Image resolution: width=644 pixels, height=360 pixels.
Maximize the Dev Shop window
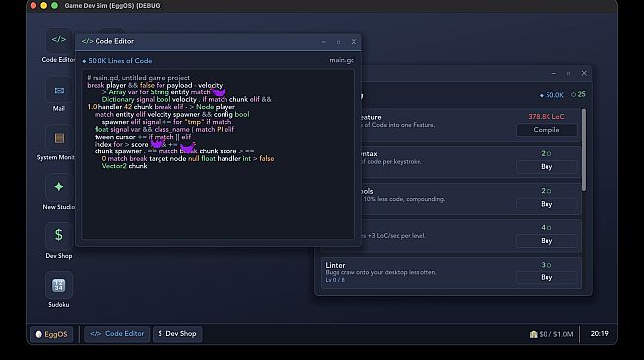tap(568, 74)
